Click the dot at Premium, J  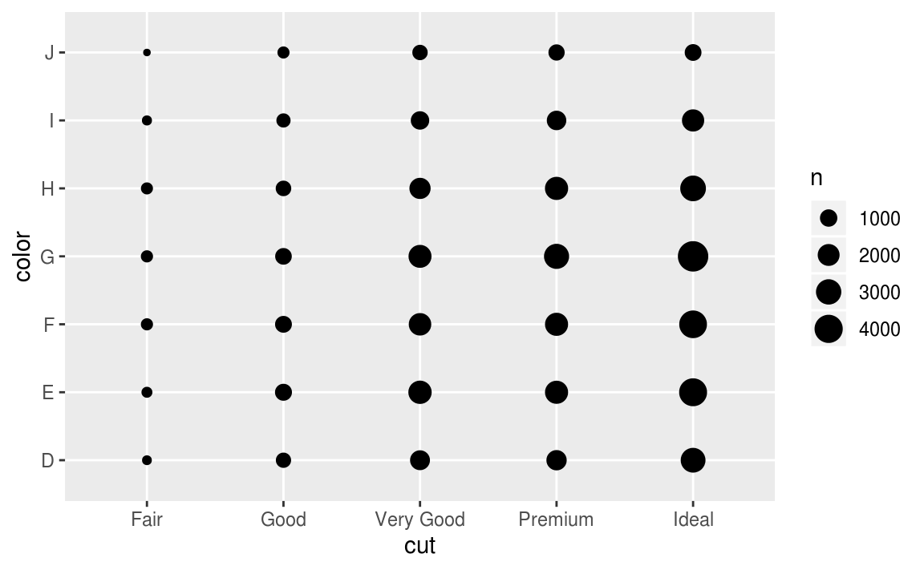tap(556, 52)
